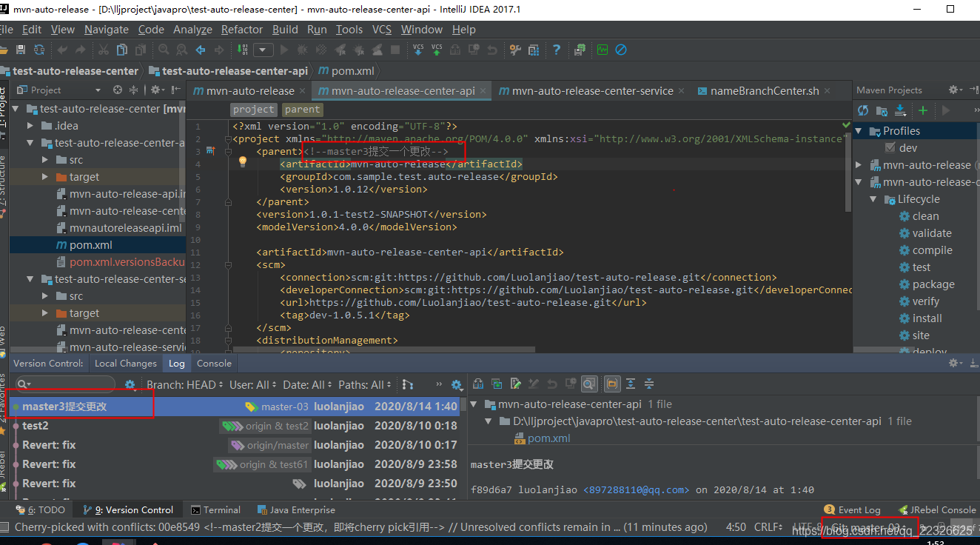Click in the log search field

coord(65,384)
